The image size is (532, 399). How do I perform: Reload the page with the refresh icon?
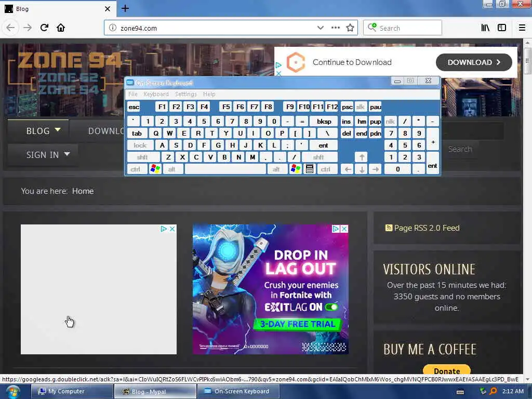[44, 28]
